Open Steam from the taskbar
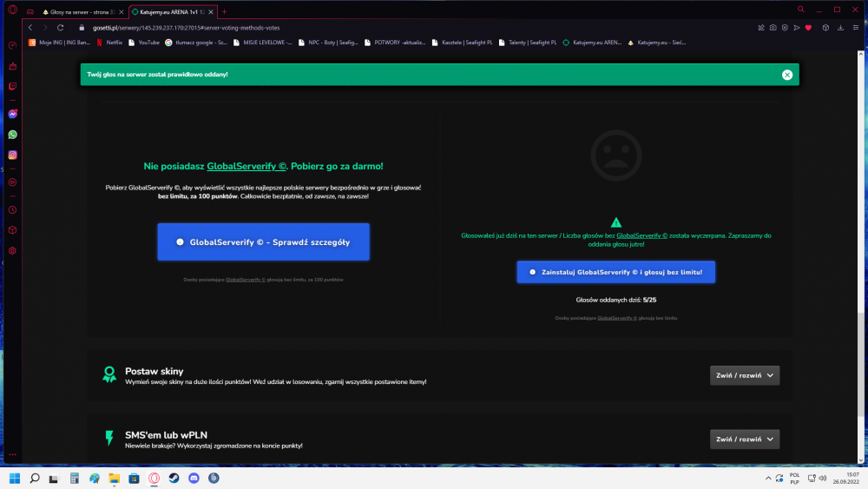Image resolution: width=868 pixels, height=489 pixels. 174,479
